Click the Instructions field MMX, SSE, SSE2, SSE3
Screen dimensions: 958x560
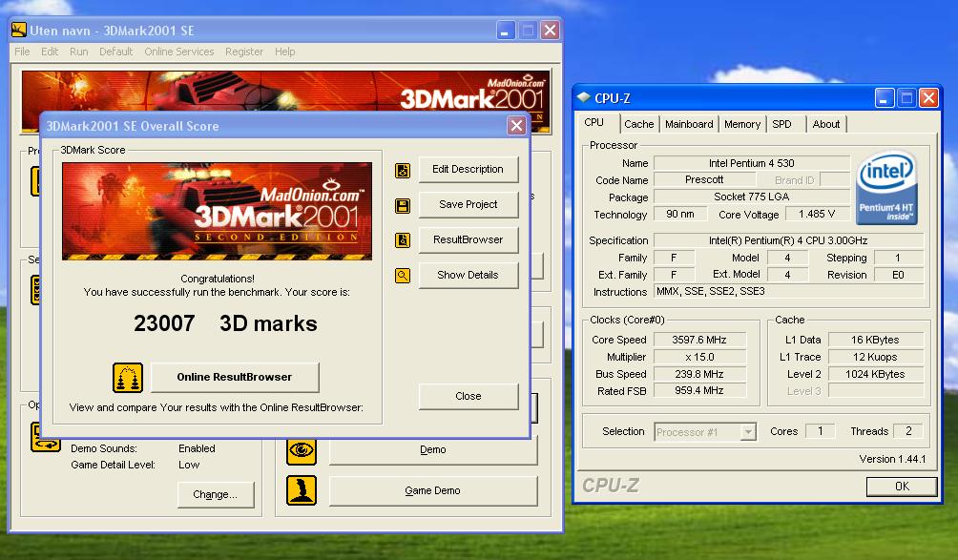click(x=788, y=291)
